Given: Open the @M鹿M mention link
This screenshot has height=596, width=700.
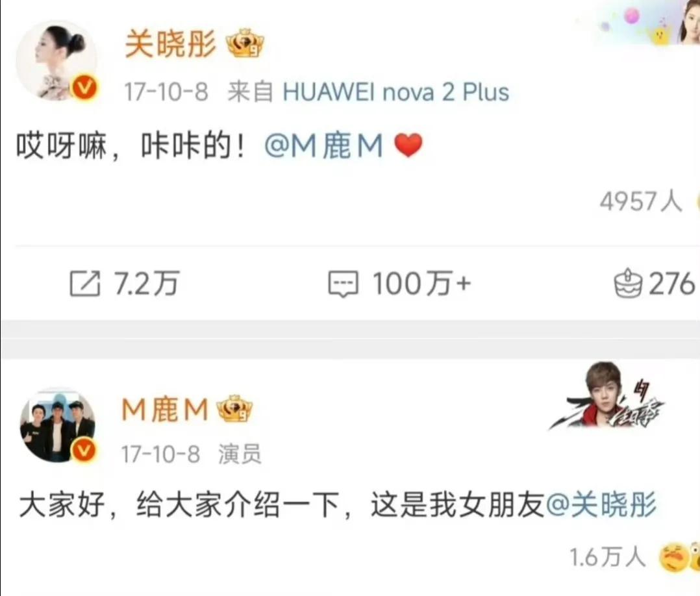Looking at the screenshot, I should [324, 146].
